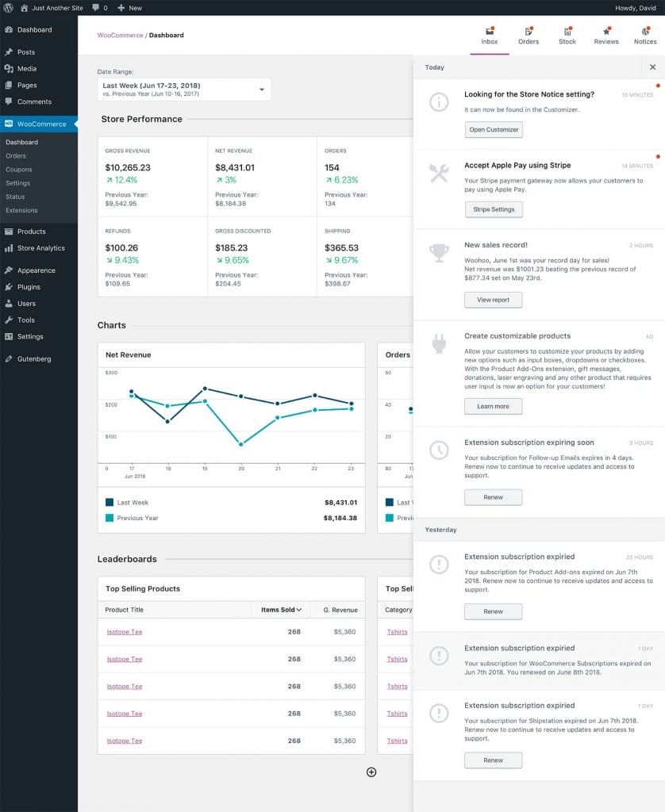Open the New content menu

[x=129, y=8]
